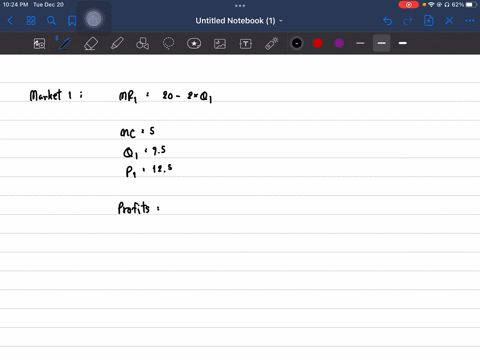Image resolution: width=480 pixels, height=360 pixels.
Task: Select the Highlighter tool
Action: point(117,44)
